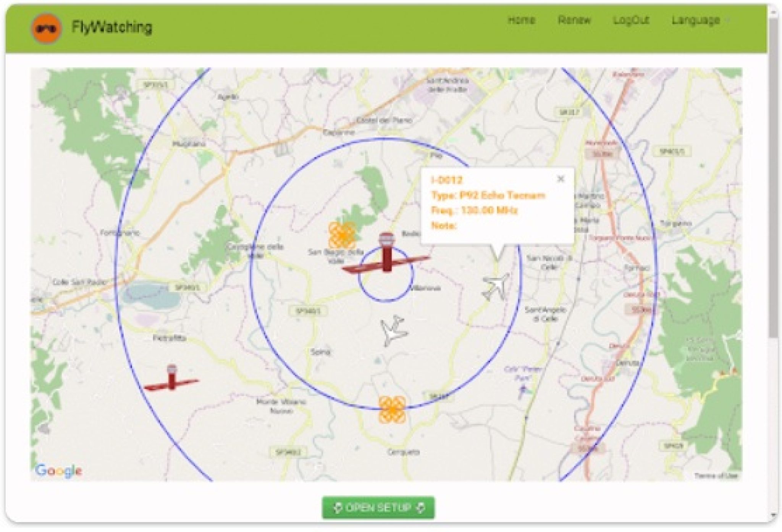Screen dimensions: 782x532
Task: Click the red aircraft marker at map center
Action: (x=387, y=260)
